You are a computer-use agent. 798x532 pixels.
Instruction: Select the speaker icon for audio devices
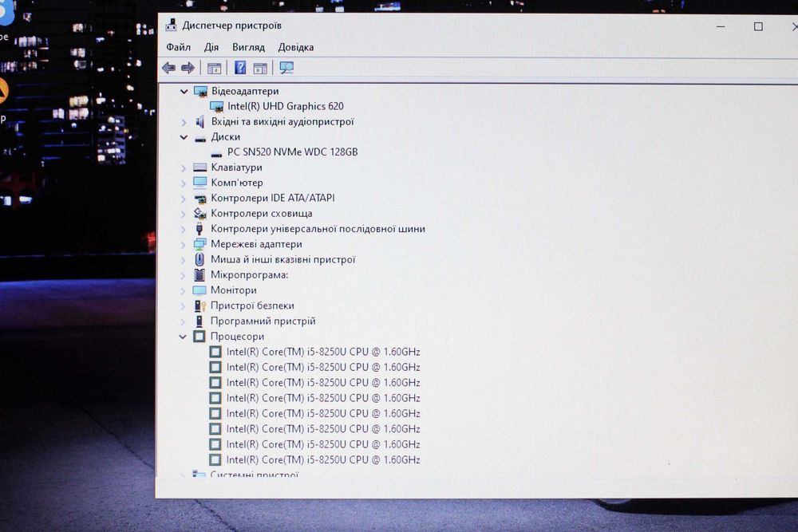click(200, 121)
